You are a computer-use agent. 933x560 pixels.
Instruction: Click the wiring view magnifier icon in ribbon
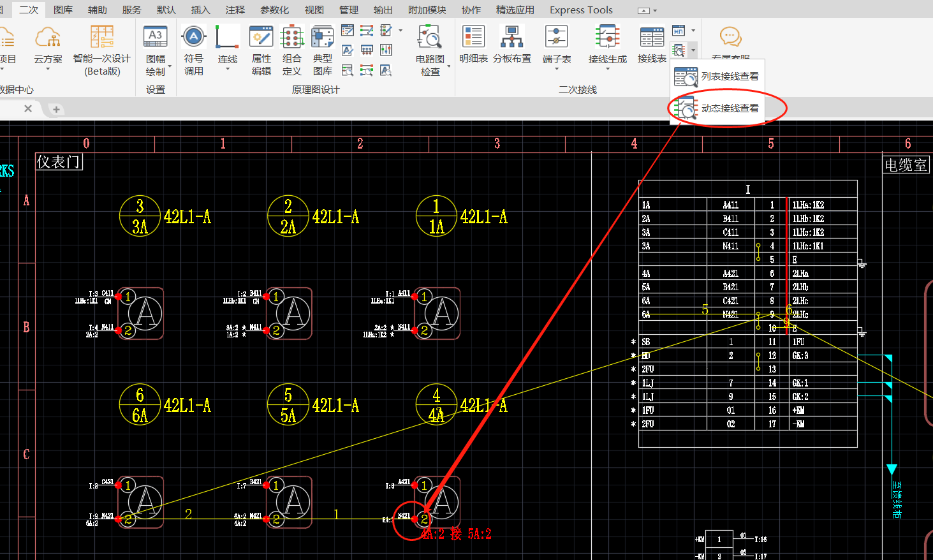[x=679, y=50]
